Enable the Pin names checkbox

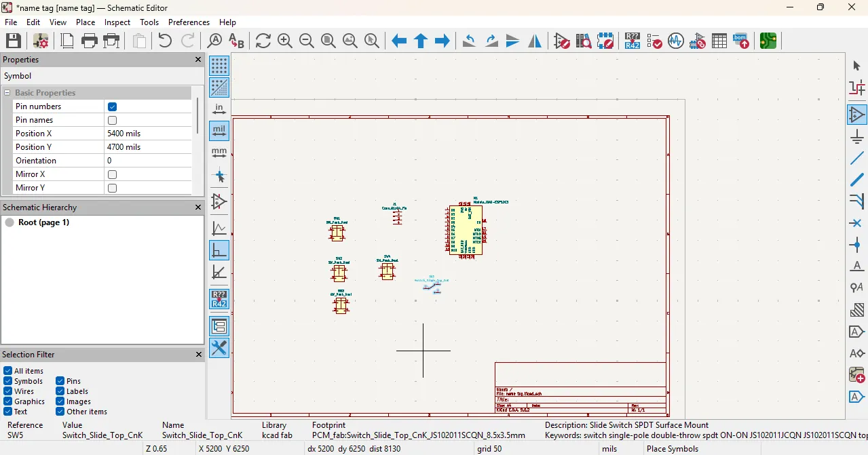tap(113, 120)
